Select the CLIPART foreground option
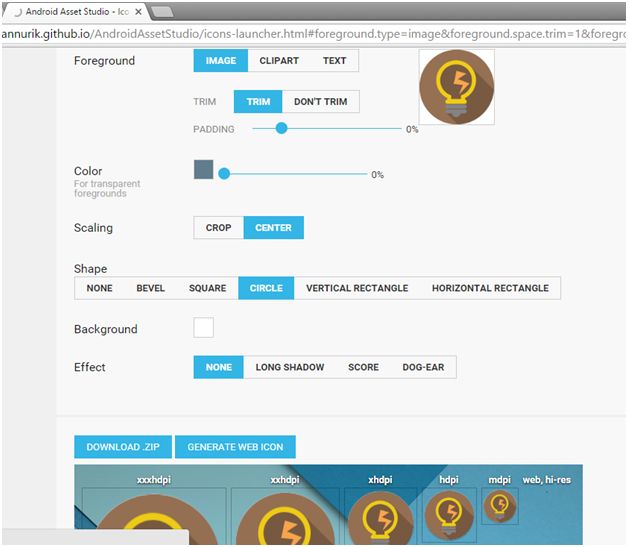 [x=279, y=60]
